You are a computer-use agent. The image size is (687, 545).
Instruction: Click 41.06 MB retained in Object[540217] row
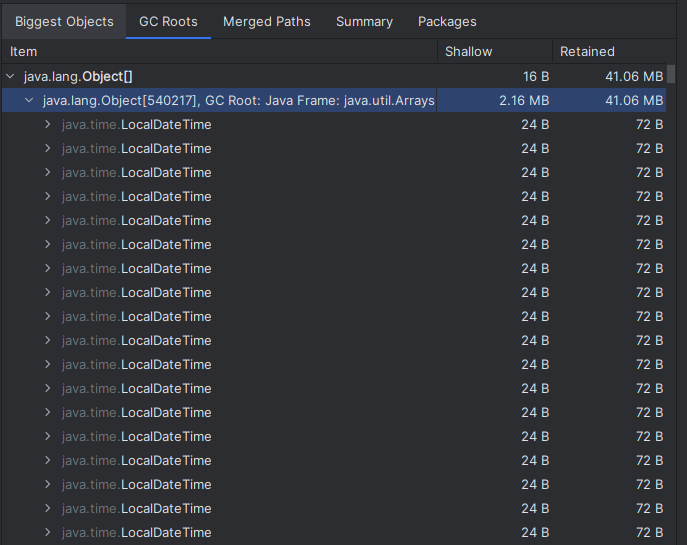[634, 100]
